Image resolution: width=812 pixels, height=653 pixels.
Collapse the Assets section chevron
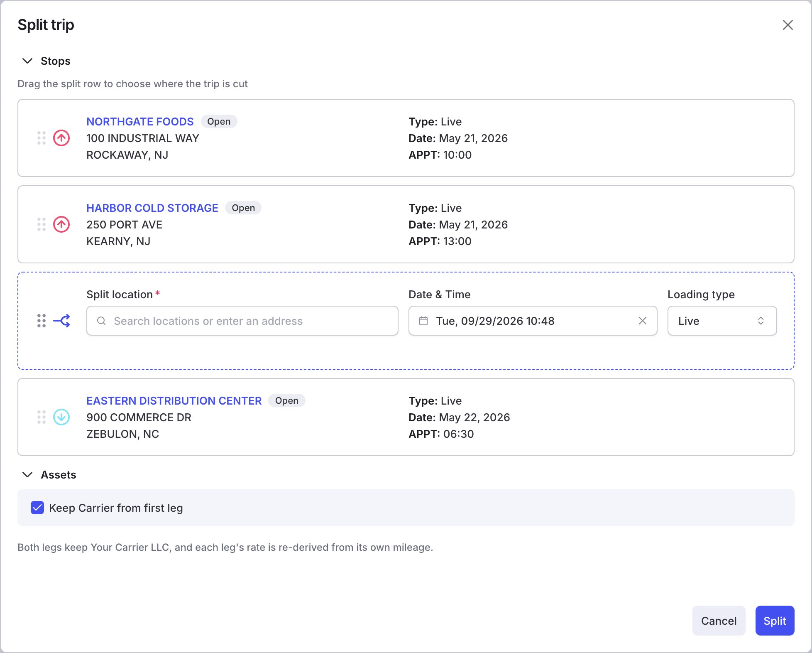[27, 475]
